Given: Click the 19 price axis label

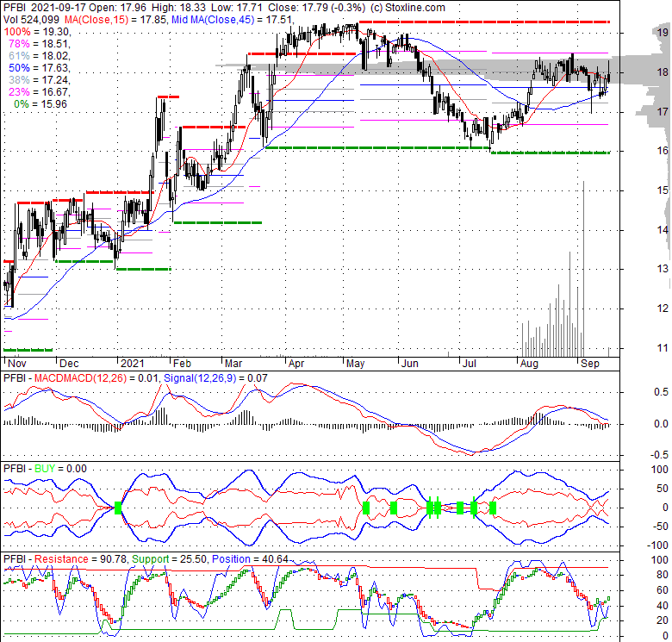Looking at the screenshot, I should click(663, 32).
